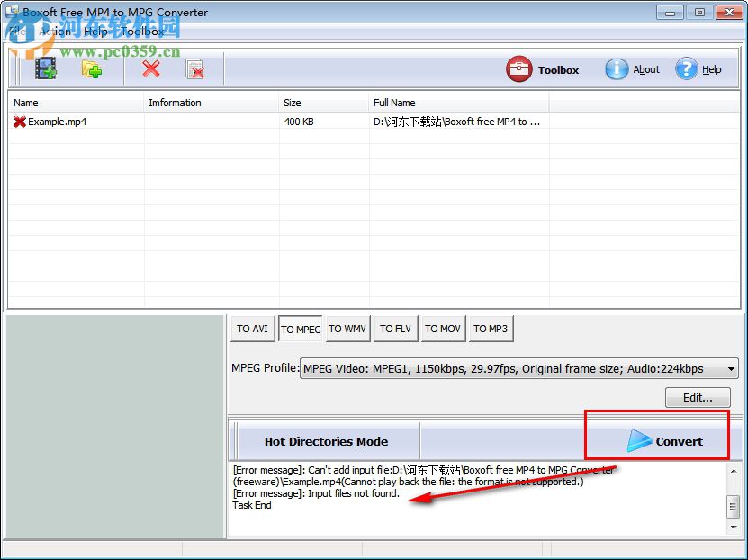Open Hot Directories Mode
748x560 pixels.
tap(326, 441)
